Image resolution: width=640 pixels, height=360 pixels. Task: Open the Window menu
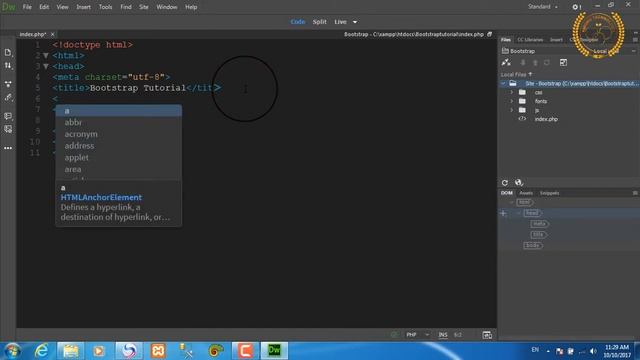pyautogui.click(x=167, y=7)
